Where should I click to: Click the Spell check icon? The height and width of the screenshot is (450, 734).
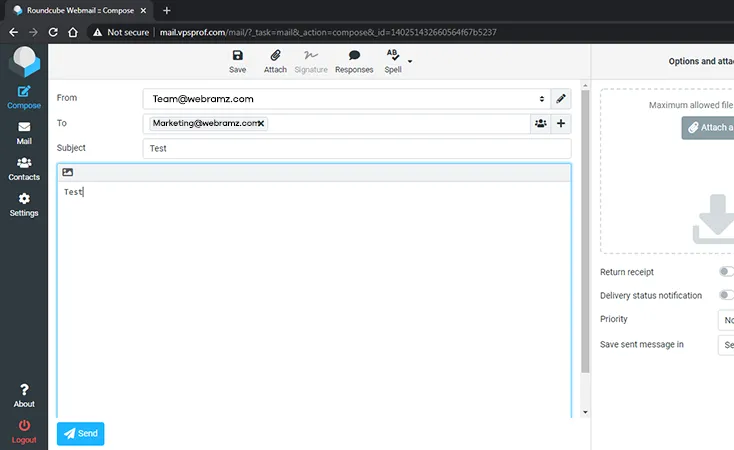point(392,57)
